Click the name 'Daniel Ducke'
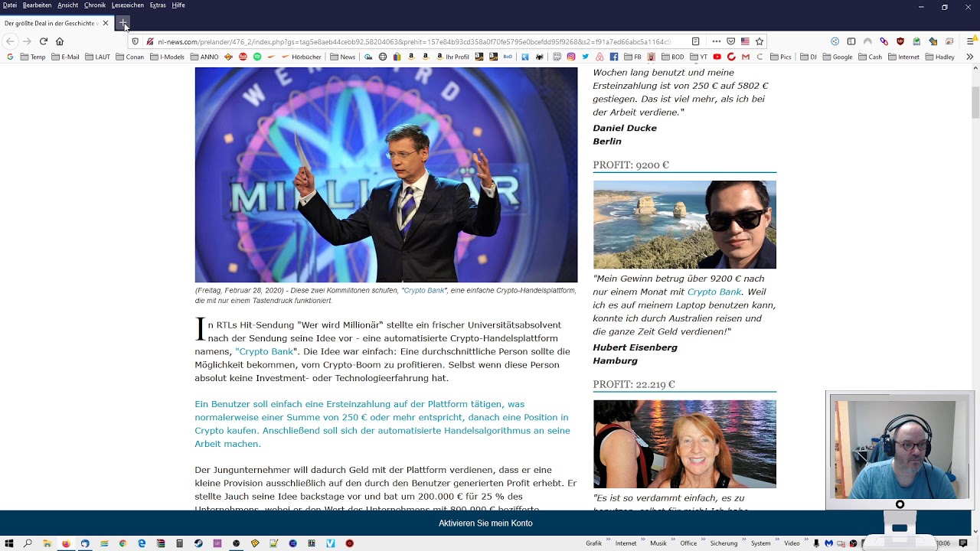Screen dimensions: 980x551 (625, 128)
